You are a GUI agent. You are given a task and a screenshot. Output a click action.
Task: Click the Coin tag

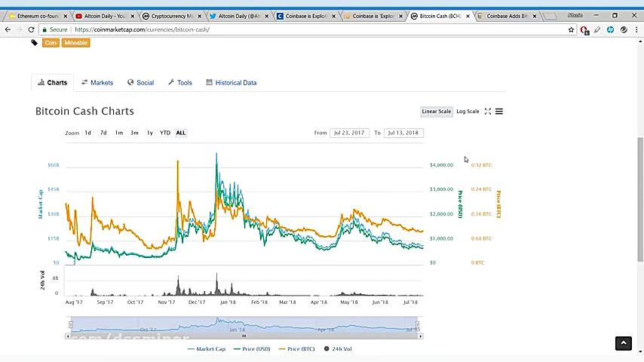[51, 43]
